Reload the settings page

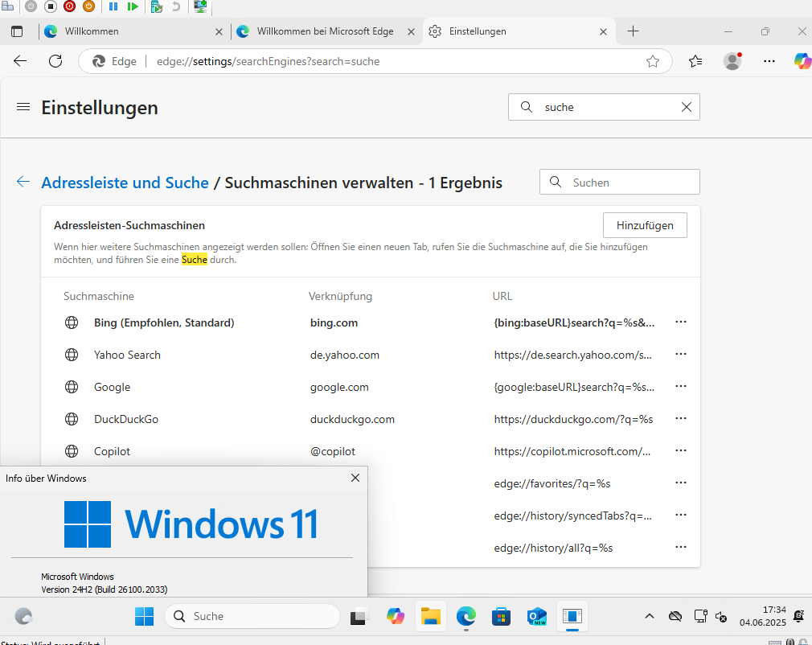point(55,61)
